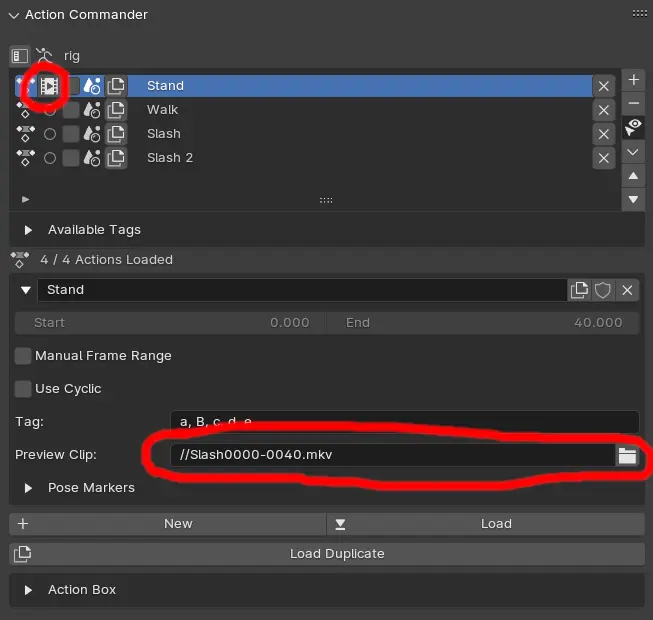Screen dimensions: 653x620
Task: Toggle the eye visibility filter button
Action: click(633, 127)
